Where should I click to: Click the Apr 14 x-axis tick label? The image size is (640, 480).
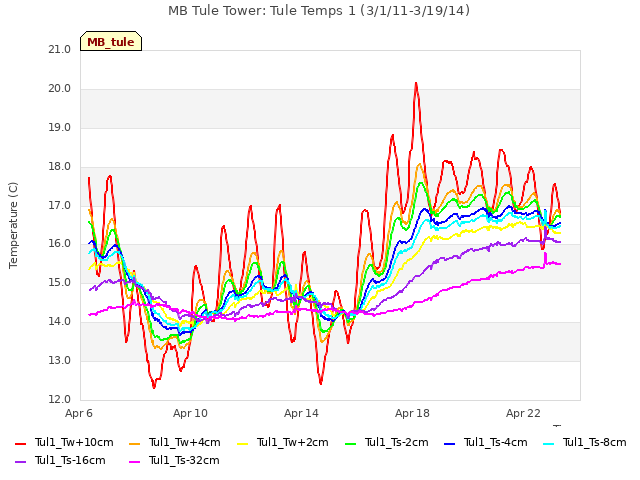[x=301, y=413]
